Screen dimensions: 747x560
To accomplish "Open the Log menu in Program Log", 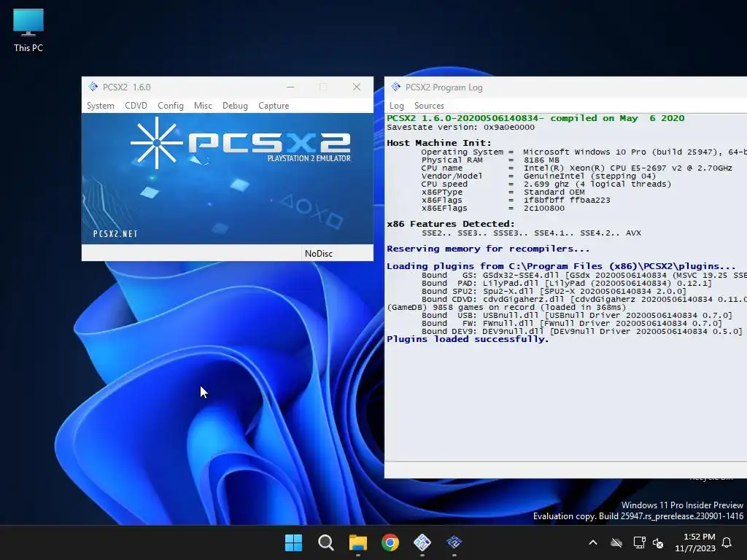I will pyautogui.click(x=396, y=106).
